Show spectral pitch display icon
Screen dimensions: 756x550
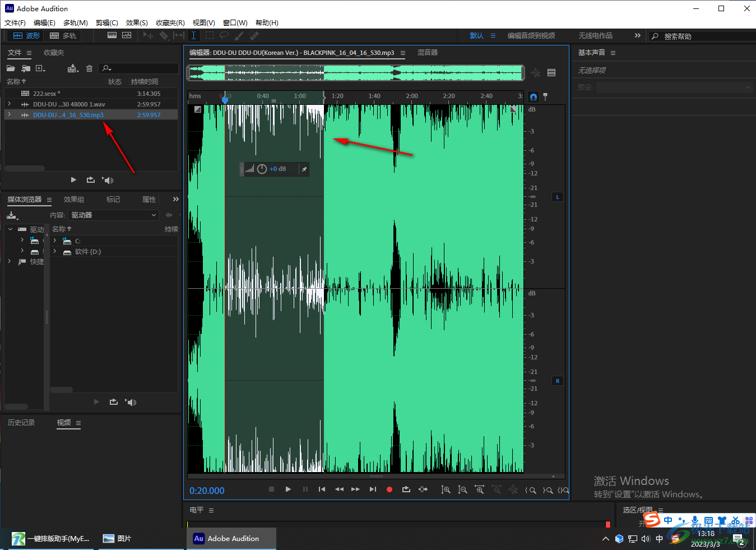[127, 35]
